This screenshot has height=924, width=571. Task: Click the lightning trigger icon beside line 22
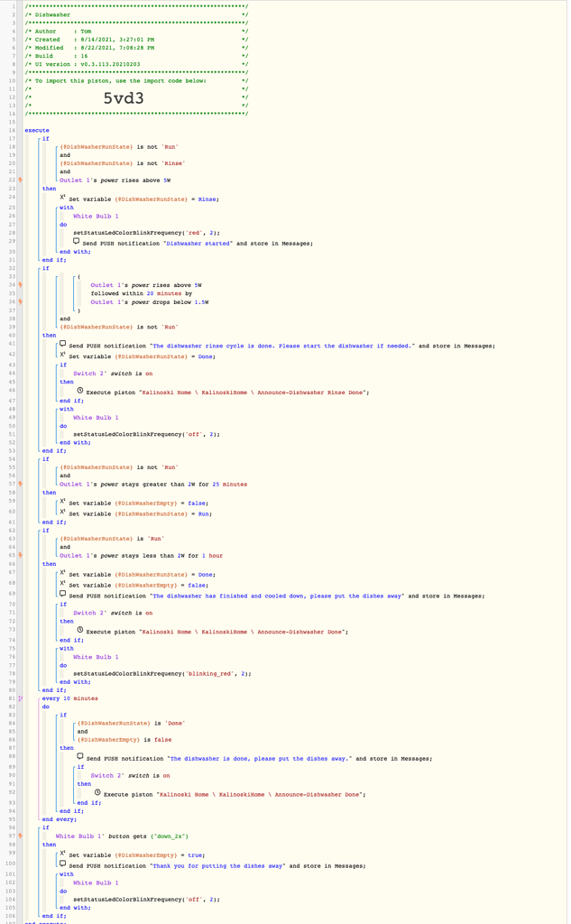[x=20, y=180]
